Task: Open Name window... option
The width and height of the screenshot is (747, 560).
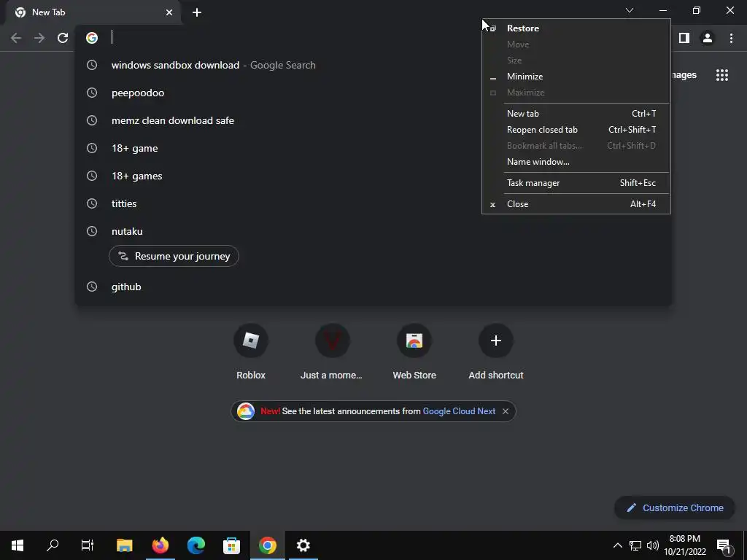Action: click(x=576, y=162)
